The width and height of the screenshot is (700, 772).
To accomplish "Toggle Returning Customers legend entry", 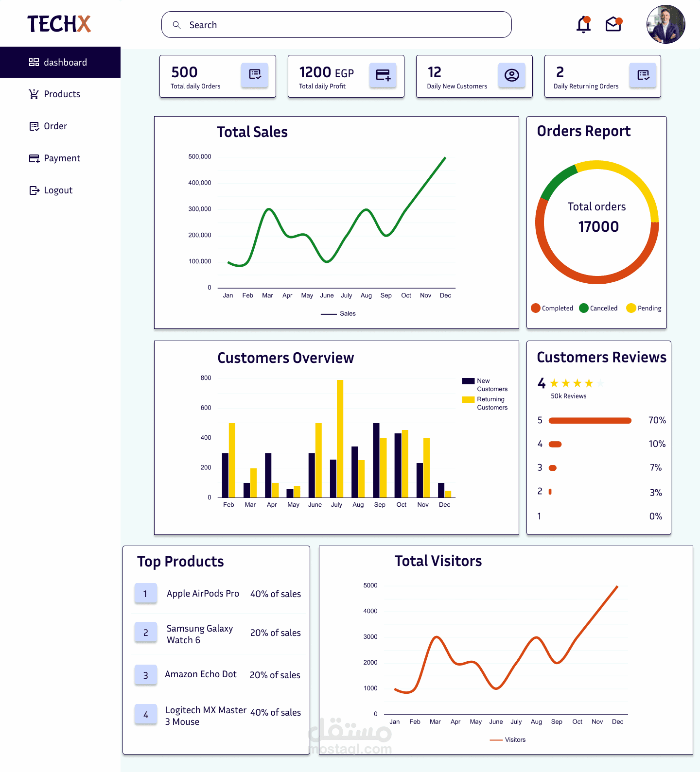I will point(485,403).
